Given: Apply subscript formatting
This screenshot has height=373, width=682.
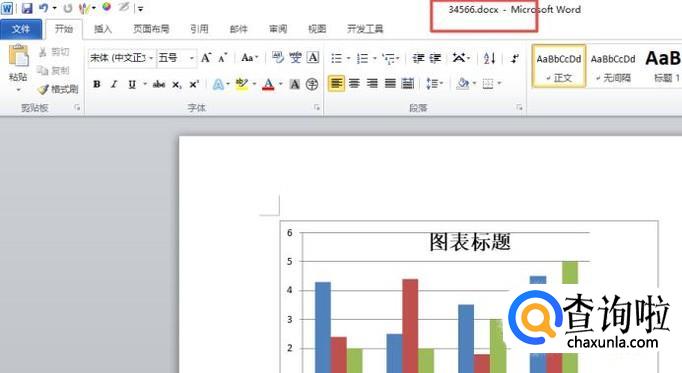Looking at the screenshot, I should click(176, 84).
